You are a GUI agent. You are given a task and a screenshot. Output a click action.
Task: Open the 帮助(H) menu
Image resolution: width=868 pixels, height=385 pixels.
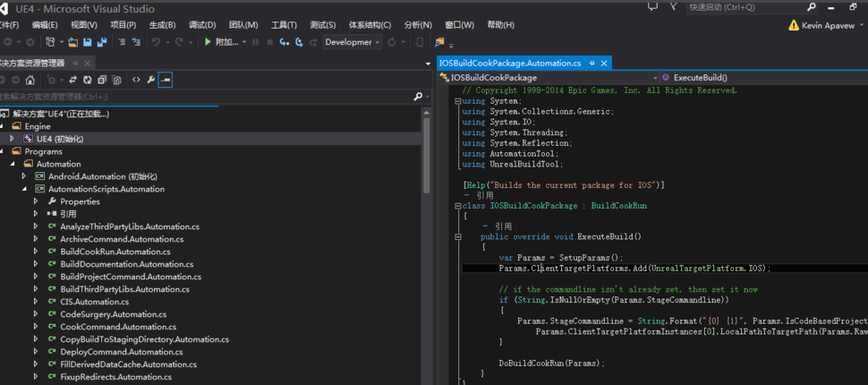click(500, 24)
